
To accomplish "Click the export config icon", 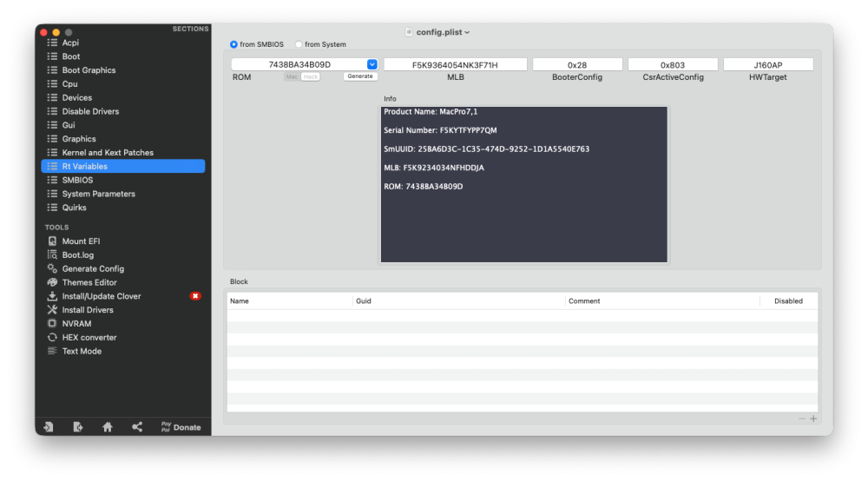I will [78, 427].
